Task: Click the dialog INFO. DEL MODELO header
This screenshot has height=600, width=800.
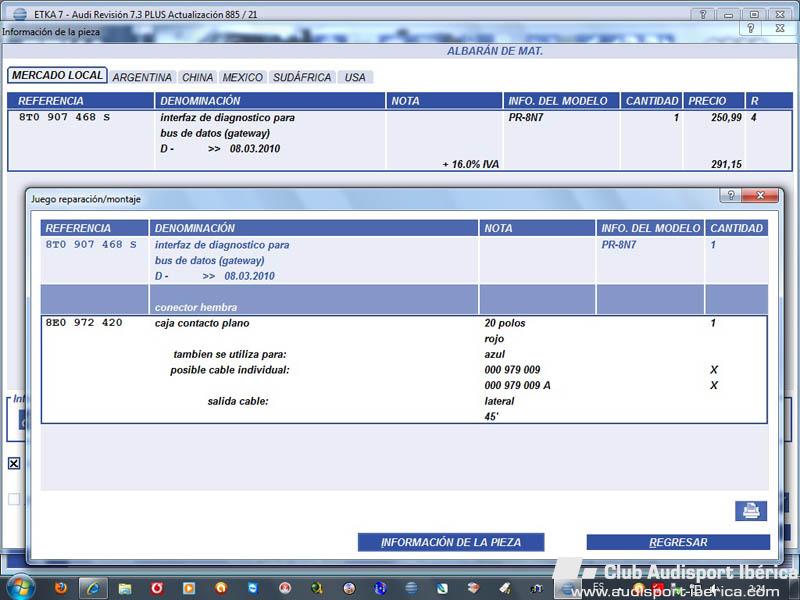Action: [650, 228]
